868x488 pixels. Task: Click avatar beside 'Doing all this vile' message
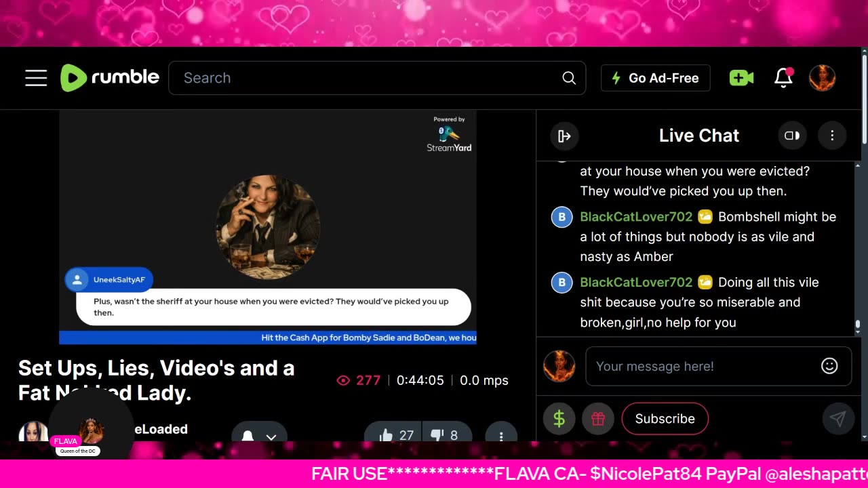[561, 282]
